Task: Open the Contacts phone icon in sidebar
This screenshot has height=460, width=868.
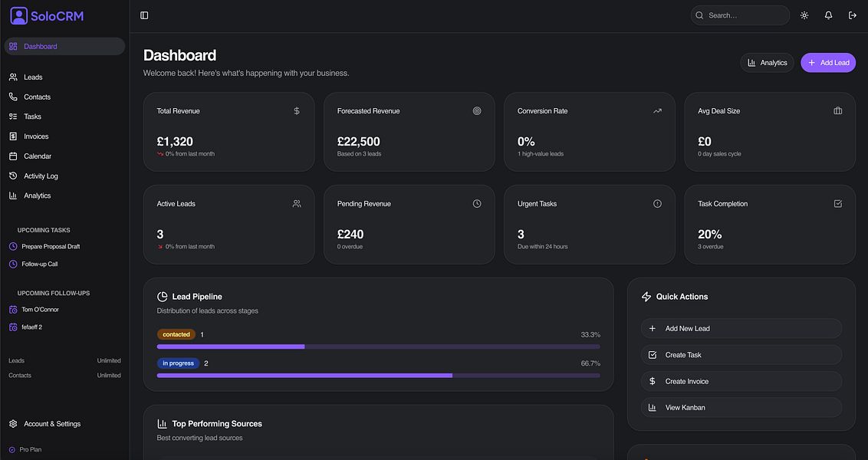Action: (x=13, y=97)
